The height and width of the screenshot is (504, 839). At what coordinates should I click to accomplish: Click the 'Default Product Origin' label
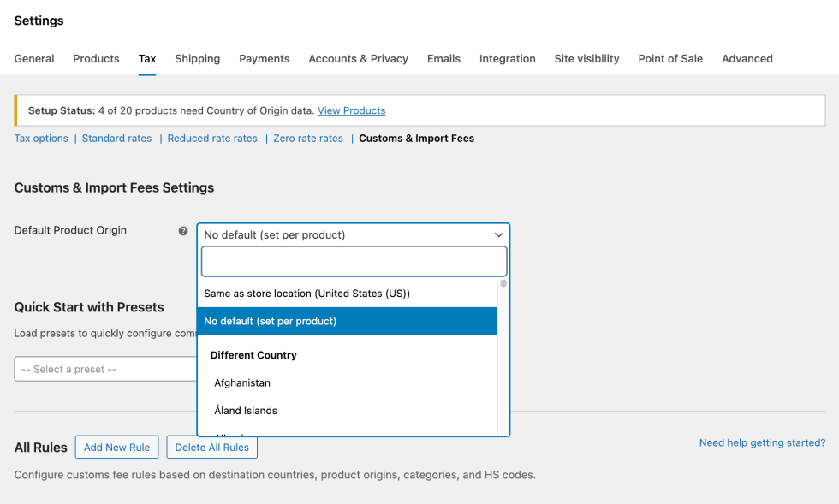pyautogui.click(x=70, y=230)
